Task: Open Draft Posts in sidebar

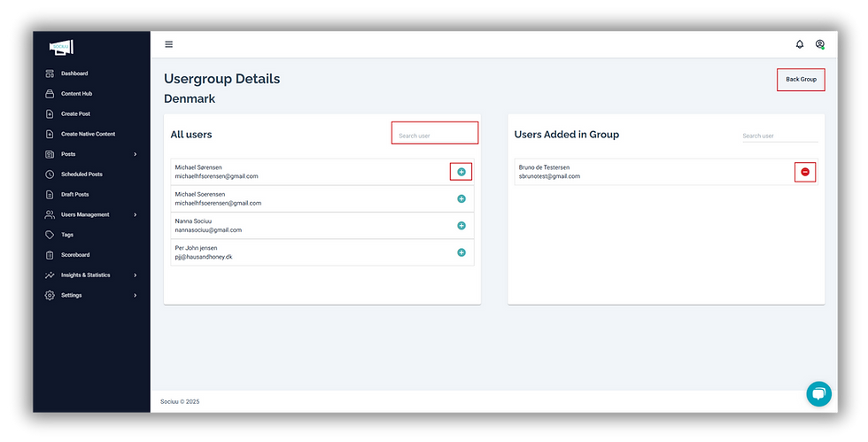Action: [74, 194]
